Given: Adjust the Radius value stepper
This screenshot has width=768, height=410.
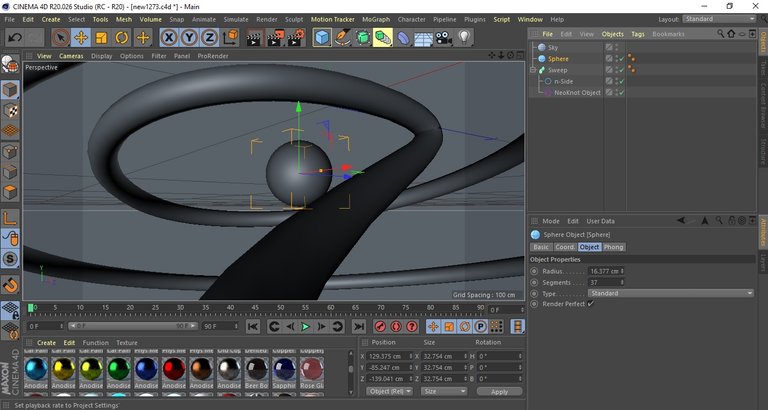Looking at the screenshot, I should 622,271.
